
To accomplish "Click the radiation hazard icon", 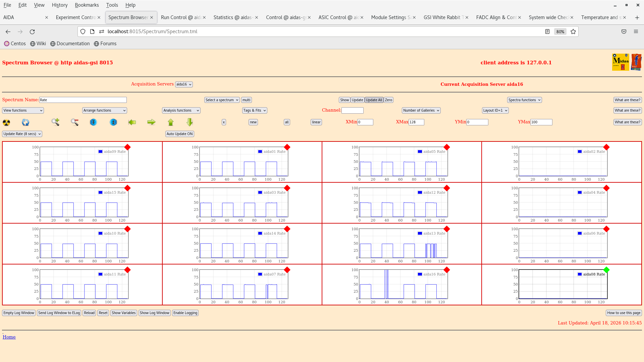I will pos(6,122).
